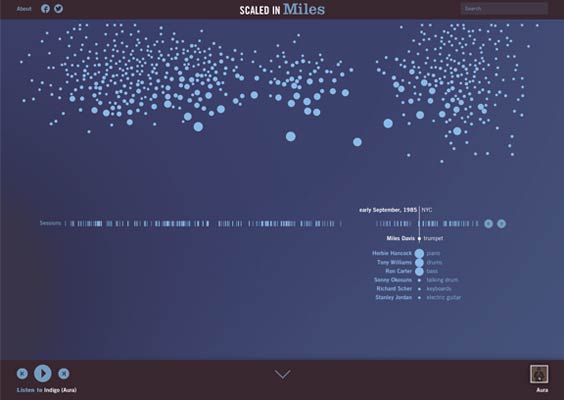Viewport: 564px width, 400px height.
Task: Skip to next track
Action: pyautogui.click(x=64, y=374)
